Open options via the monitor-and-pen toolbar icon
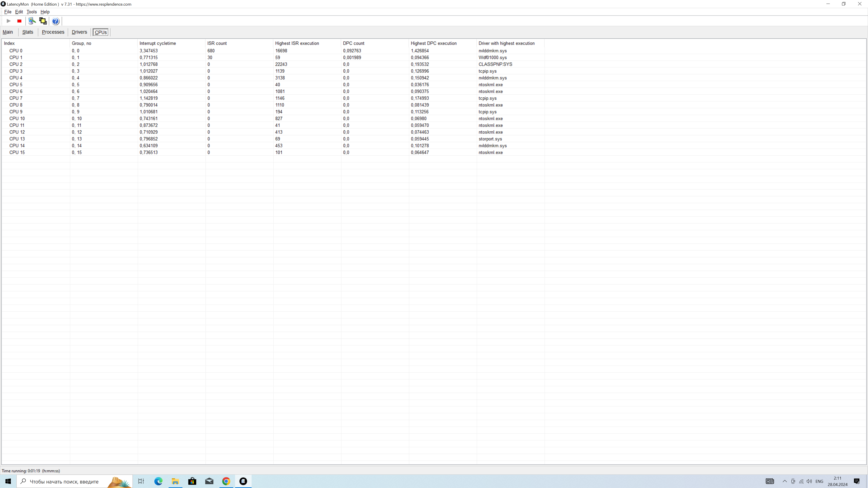Viewport: 868px width, 488px height. pos(32,21)
